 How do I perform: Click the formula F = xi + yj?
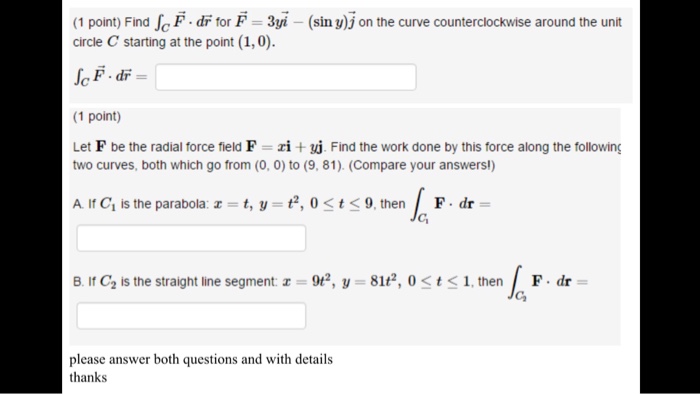(286, 147)
